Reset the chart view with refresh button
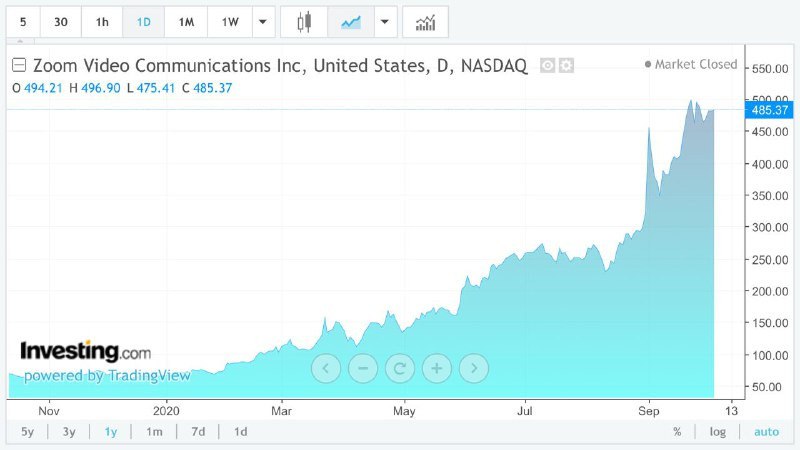The width and height of the screenshot is (800, 450). (400, 368)
